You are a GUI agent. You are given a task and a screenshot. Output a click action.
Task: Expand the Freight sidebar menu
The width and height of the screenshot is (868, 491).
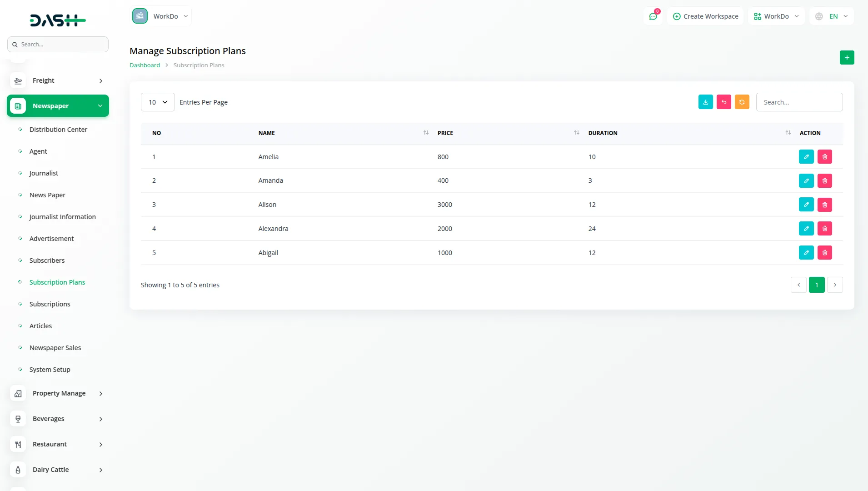click(58, 80)
